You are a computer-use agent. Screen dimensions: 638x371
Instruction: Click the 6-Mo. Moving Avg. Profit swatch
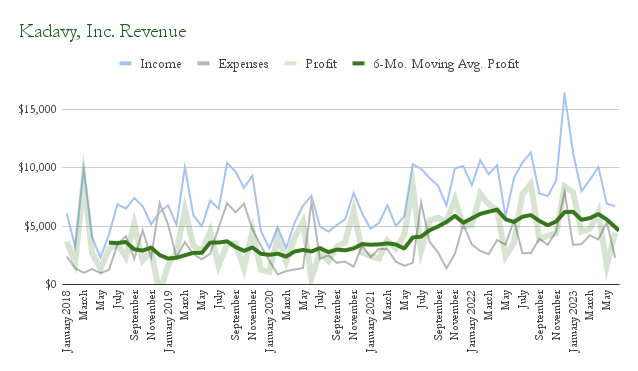[358, 63]
